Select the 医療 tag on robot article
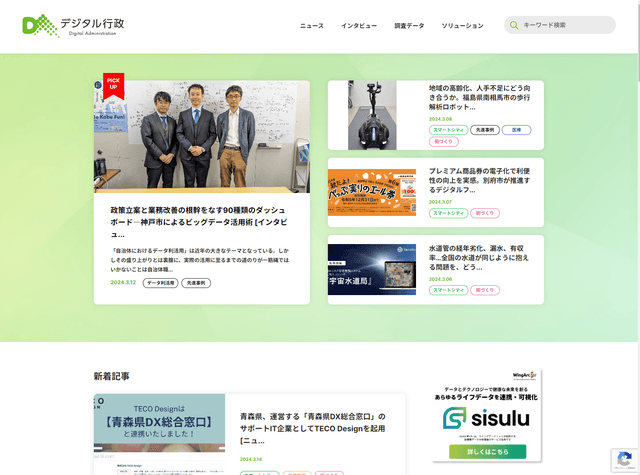 pos(516,130)
